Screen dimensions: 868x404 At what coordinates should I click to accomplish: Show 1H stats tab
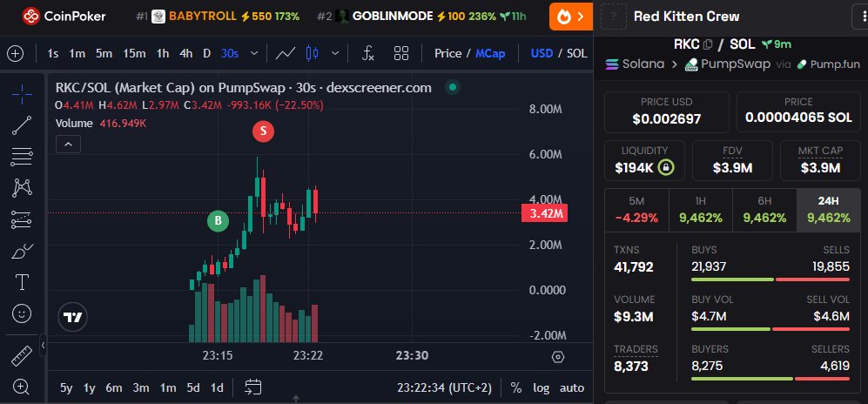coord(701,210)
